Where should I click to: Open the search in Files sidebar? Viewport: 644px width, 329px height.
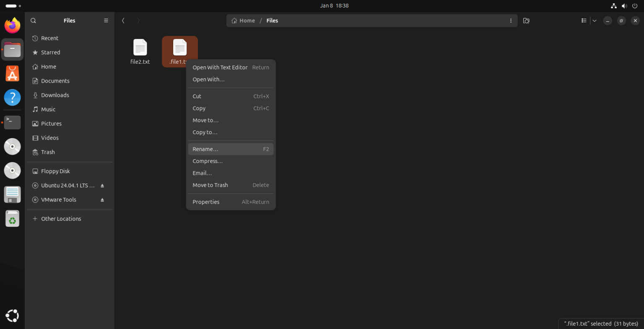pyautogui.click(x=33, y=20)
